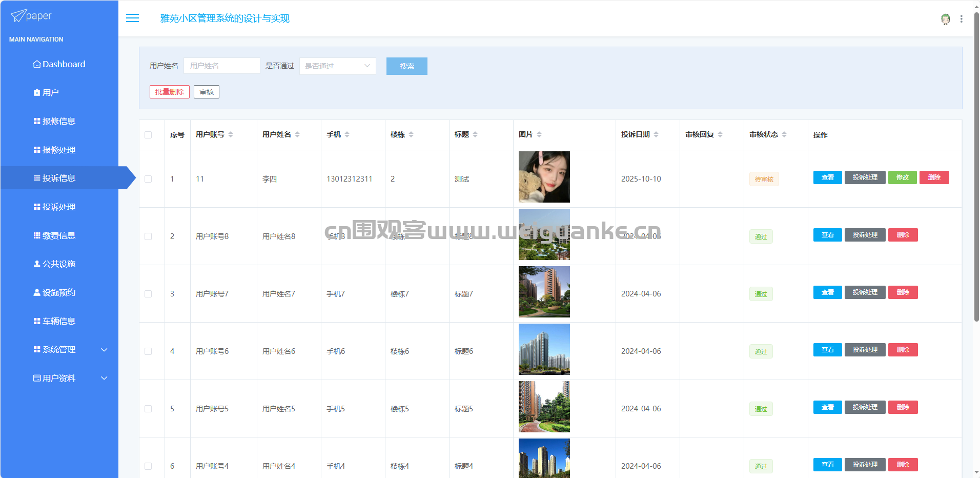Click the Dashboard home icon
This screenshot has height=478, width=980.
(37, 64)
